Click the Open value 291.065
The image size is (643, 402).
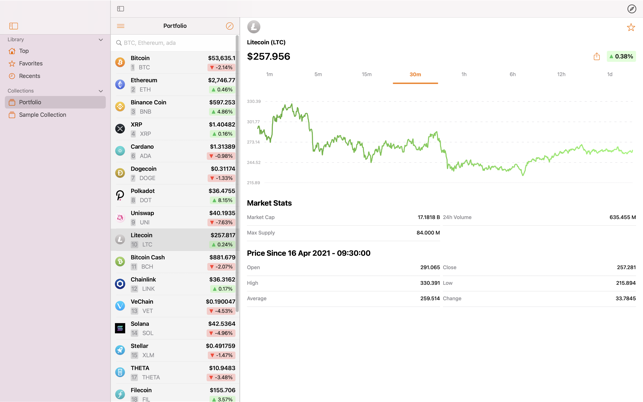tap(430, 267)
